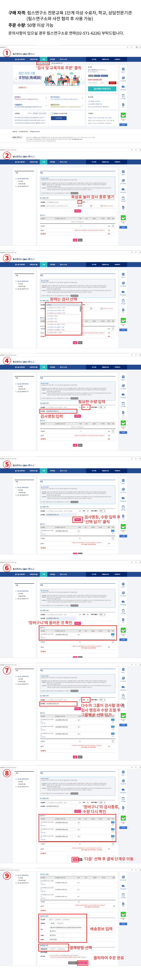Choose the highlighted top option in step 3 list
The height and width of the screenshot is (980, 141).
[63, 305]
